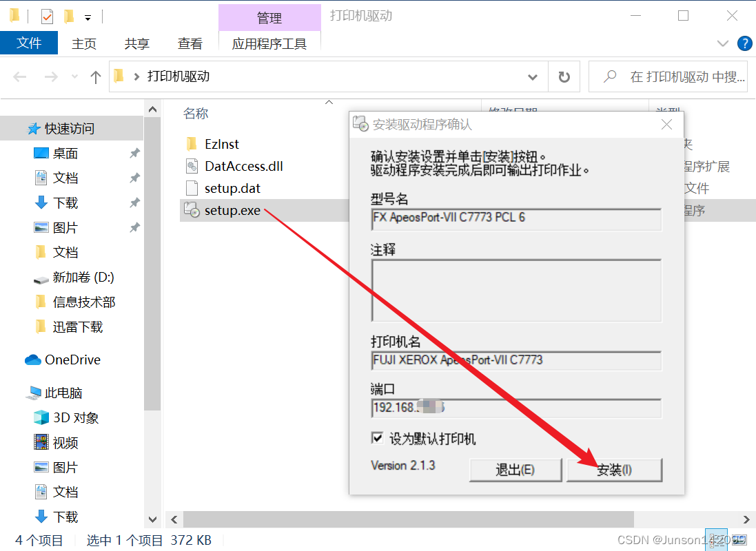Select 快速访问 in navigation pane

coord(69,129)
